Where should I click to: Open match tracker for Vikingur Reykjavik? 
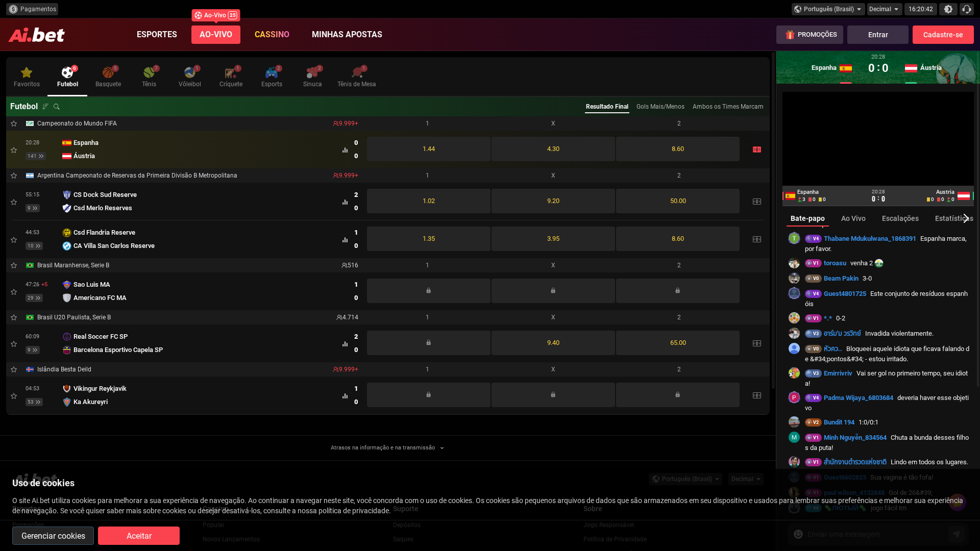click(x=757, y=395)
